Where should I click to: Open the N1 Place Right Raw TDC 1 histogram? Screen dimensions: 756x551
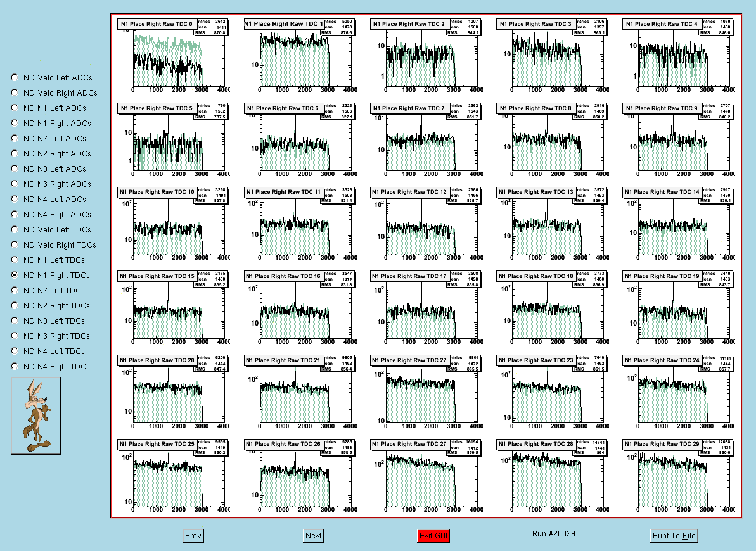click(300, 56)
